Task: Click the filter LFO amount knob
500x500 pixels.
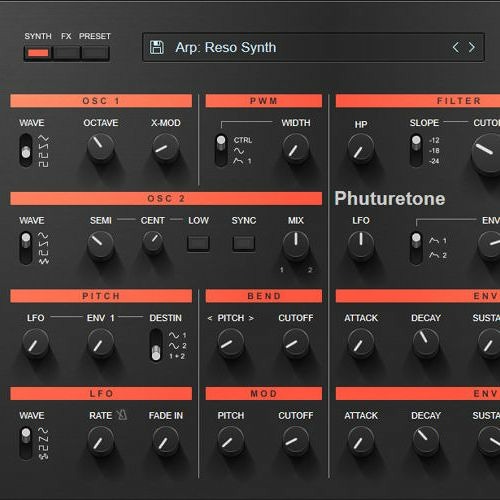Action: point(361,245)
